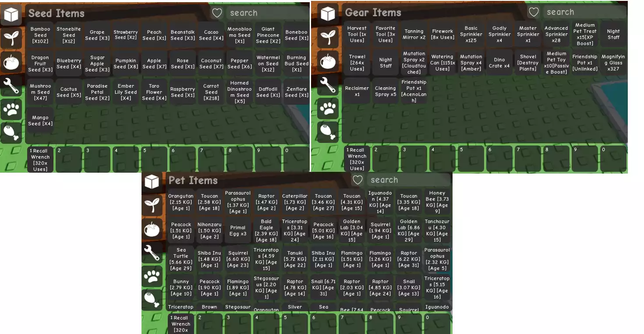Toggle the favorites heart in Pet Items panel
The image size is (644, 334).
[357, 180]
